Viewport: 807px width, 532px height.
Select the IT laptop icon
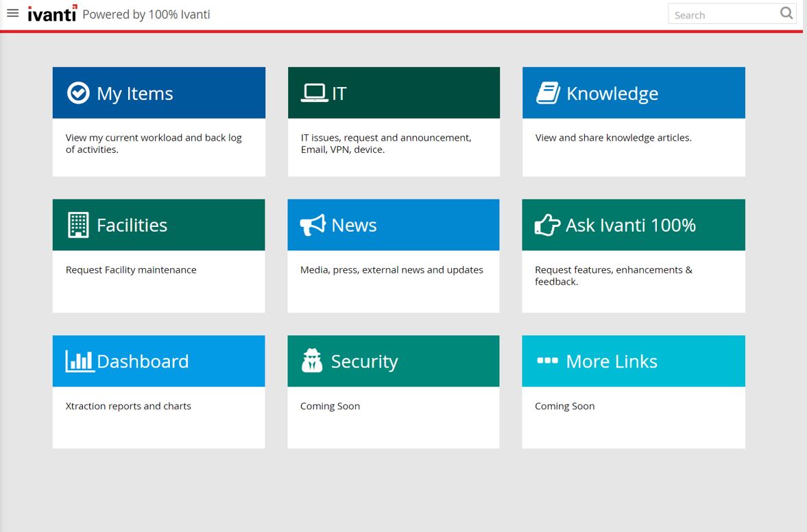313,91
